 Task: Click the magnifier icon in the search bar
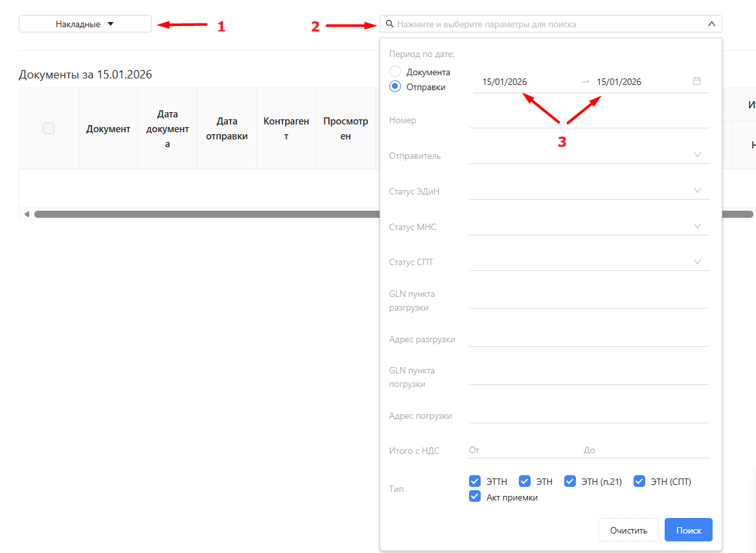[x=389, y=24]
